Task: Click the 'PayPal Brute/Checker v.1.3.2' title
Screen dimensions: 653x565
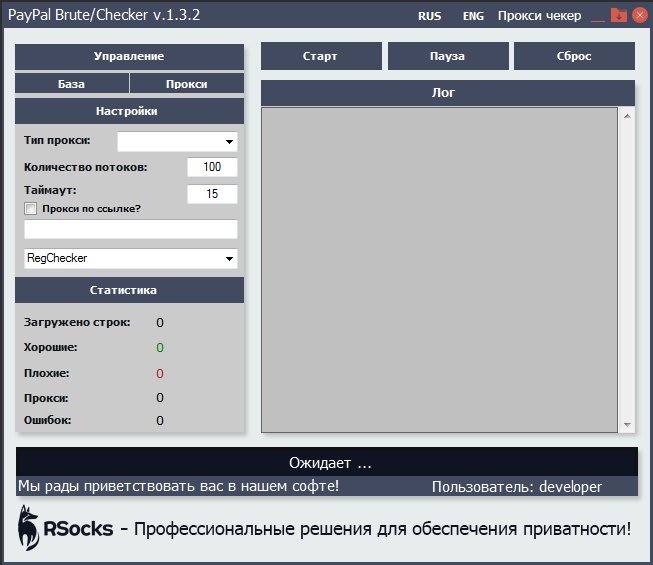Action: 104,15
